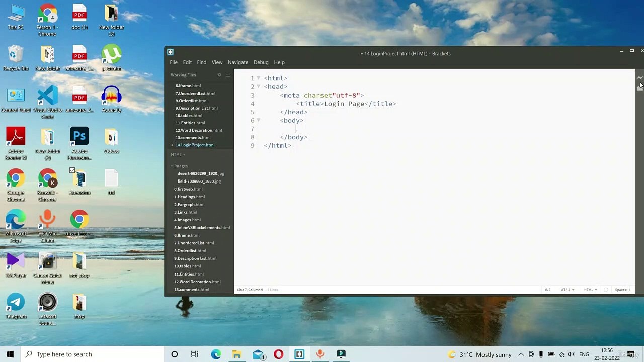This screenshot has height=362, width=644.
Task: Open the Debug menu
Action: 261,62
